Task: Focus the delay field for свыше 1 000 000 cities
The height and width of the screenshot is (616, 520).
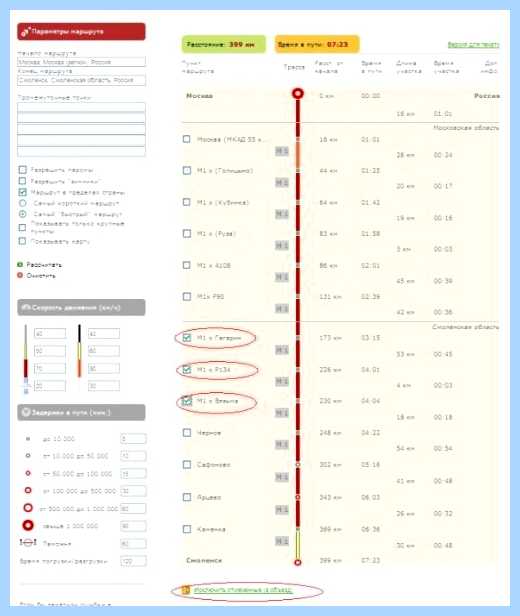Action: (x=133, y=526)
